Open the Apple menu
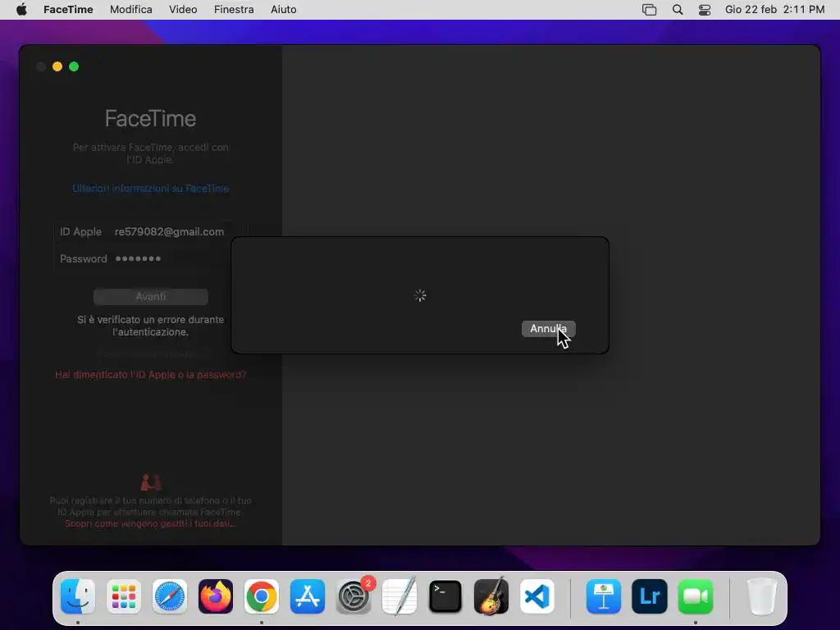The height and width of the screenshot is (630, 840). (21, 10)
